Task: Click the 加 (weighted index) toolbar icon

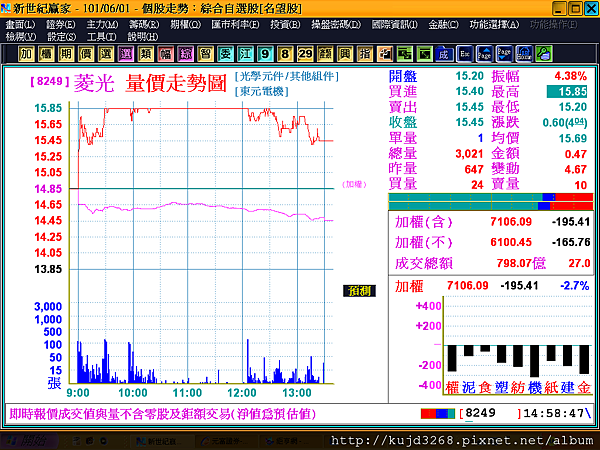Action: point(26,54)
